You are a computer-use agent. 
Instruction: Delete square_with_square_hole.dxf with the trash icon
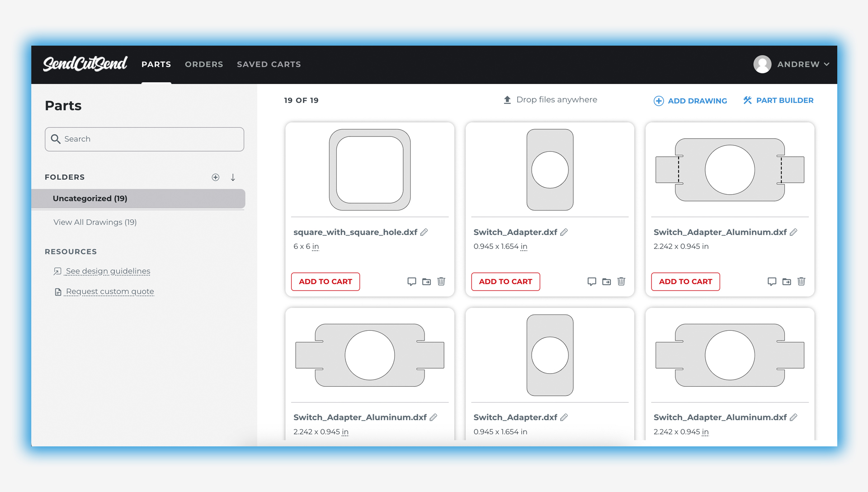tap(441, 281)
